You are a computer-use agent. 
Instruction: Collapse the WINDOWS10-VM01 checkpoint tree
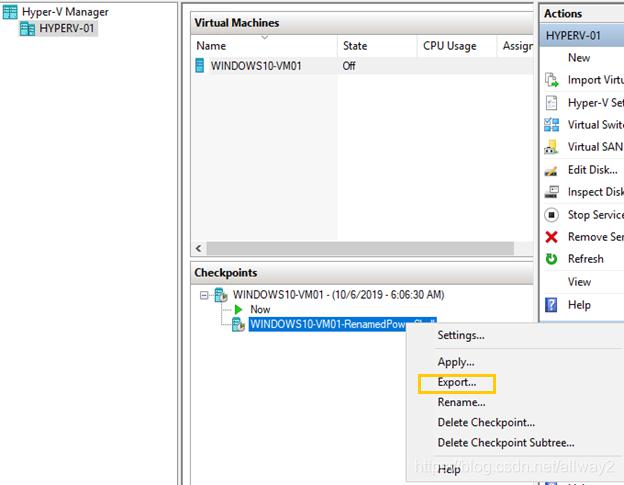(206, 295)
